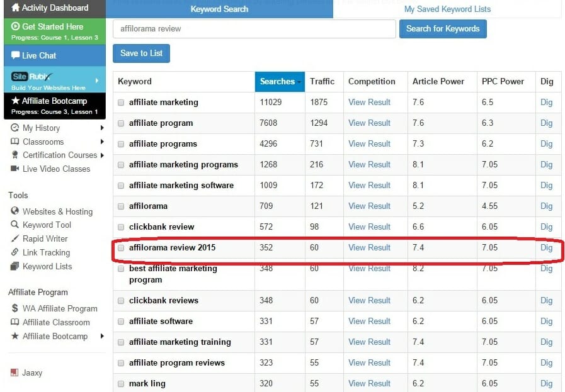
Task: Check the box for affiliate program
Action: [121, 123]
